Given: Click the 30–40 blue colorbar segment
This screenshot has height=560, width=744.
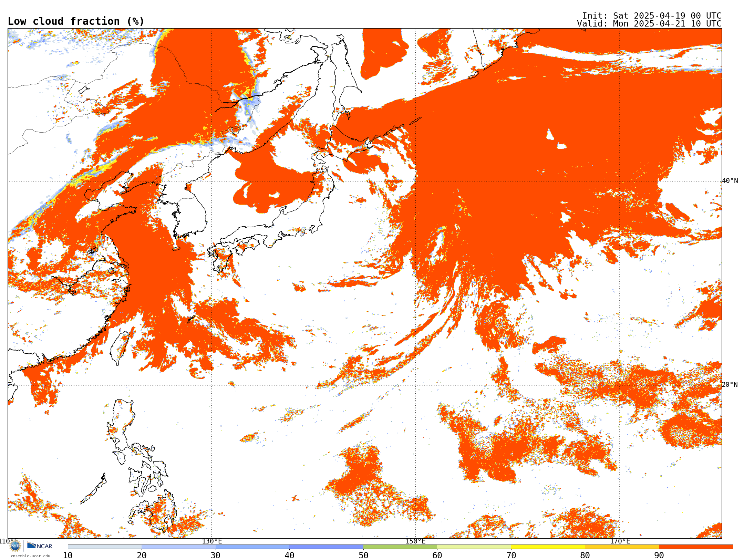Looking at the screenshot, I should click(252, 547).
